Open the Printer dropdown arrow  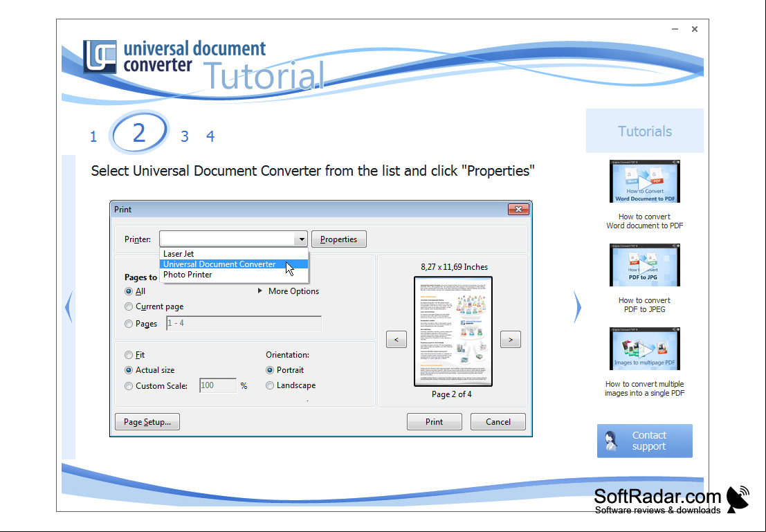[302, 239]
